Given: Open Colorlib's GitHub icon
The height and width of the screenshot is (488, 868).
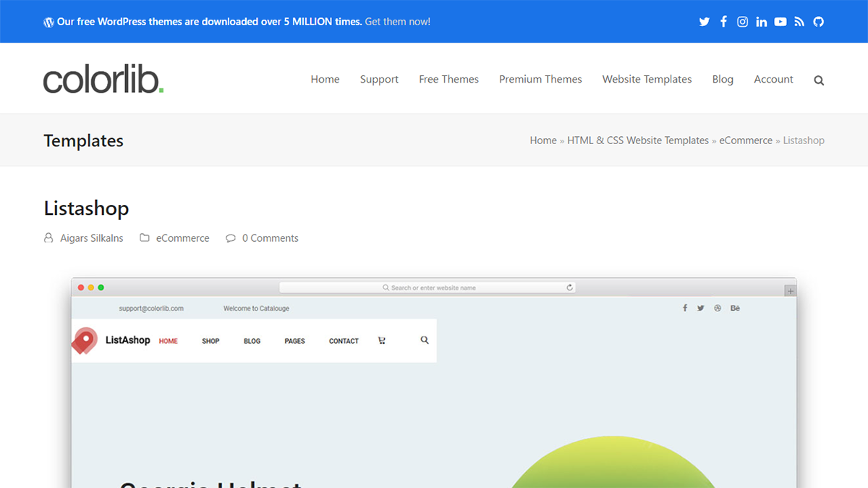Looking at the screenshot, I should [818, 21].
